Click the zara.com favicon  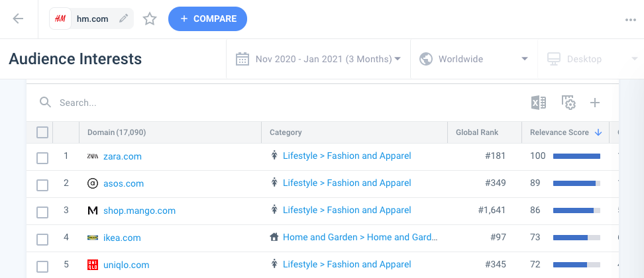(93, 156)
